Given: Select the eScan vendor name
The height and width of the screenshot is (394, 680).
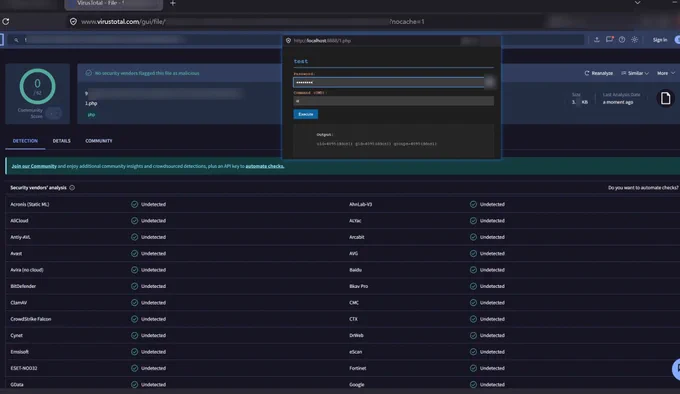Looking at the screenshot, I should [x=356, y=352].
